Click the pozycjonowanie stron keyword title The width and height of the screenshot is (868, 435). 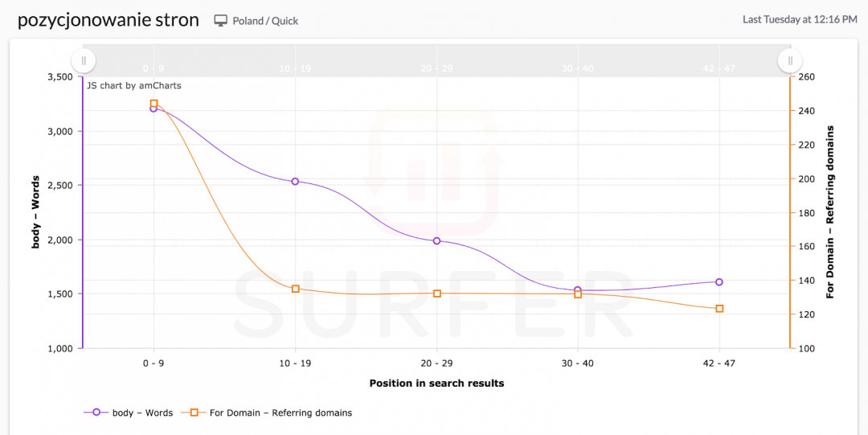[x=108, y=20]
